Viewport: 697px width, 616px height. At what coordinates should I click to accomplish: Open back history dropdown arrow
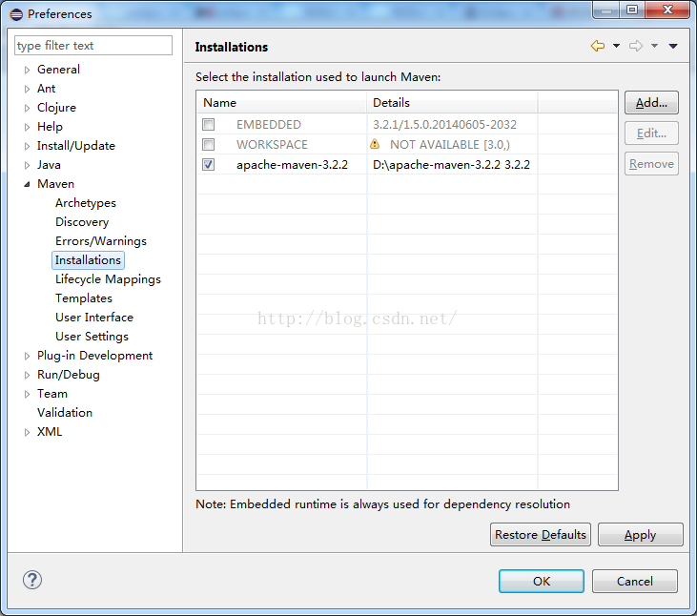coord(616,46)
